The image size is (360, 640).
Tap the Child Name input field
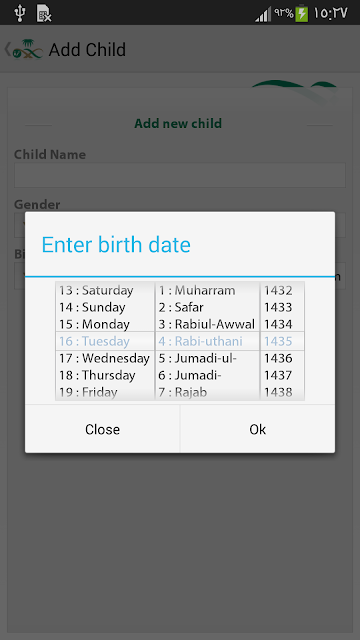click(x=180, y=175)
